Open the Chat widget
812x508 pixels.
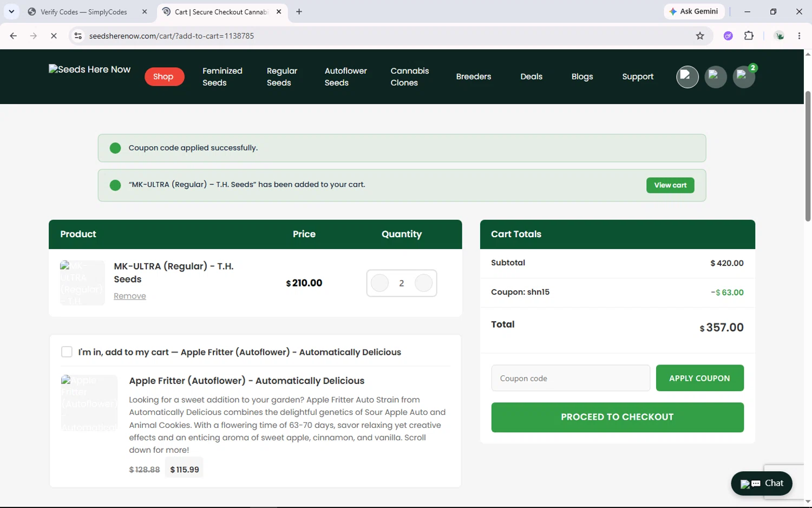click(x=762, y=484)
